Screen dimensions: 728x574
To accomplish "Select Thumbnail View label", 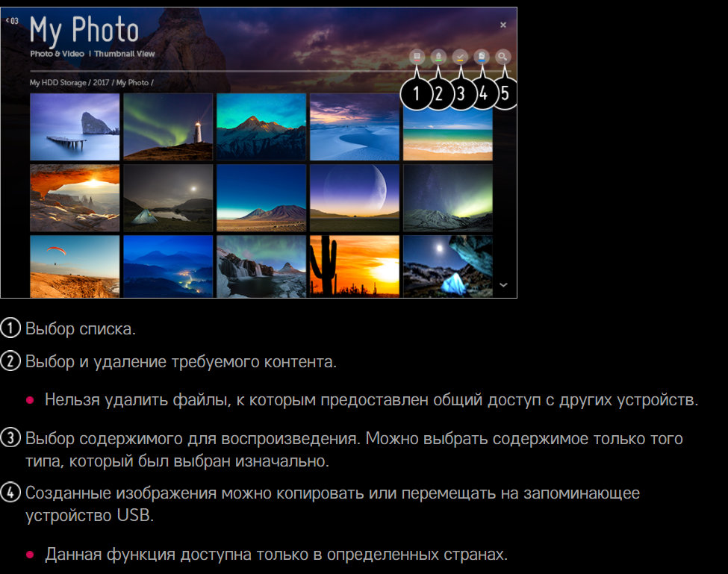I will coord(123,54).
